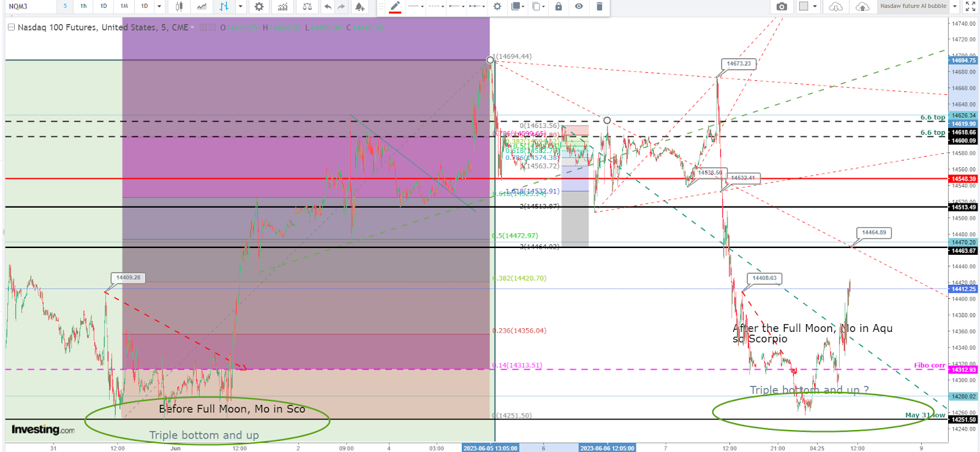Delete the selected drawing with trash icon

click(x=599, y=6)
